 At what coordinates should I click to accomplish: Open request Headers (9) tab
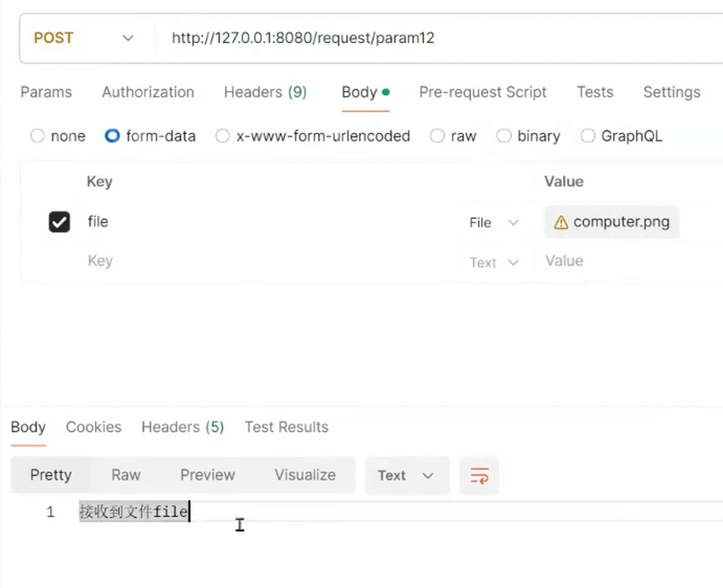[x=265, y=92]
